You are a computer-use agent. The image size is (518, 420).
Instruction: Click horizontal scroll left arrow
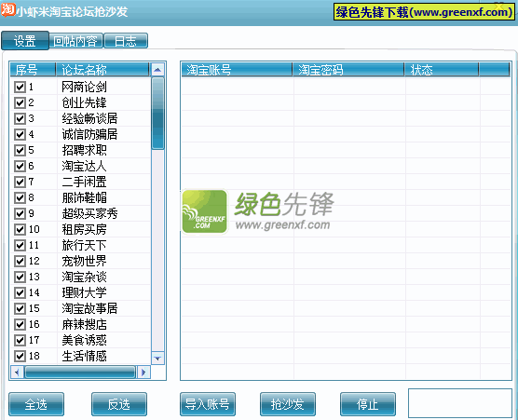(17, 373)
